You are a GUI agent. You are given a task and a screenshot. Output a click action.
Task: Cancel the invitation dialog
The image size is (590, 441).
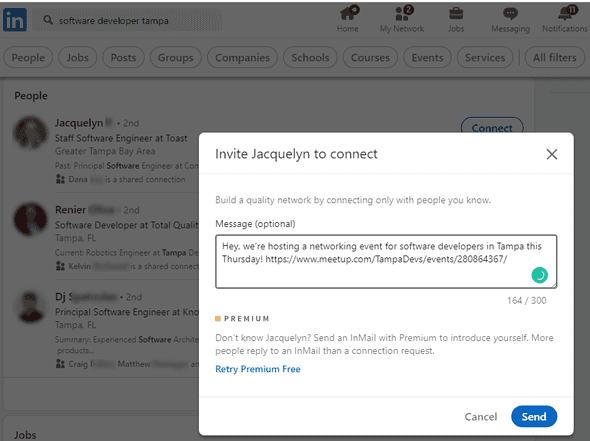tap(481, 417)
